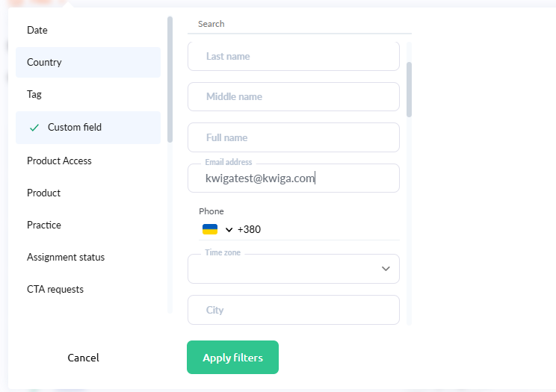Screen dimensions: 556x392
Task: Click the green checkmark beside Custom field
Action: click(x=34, y=128)
